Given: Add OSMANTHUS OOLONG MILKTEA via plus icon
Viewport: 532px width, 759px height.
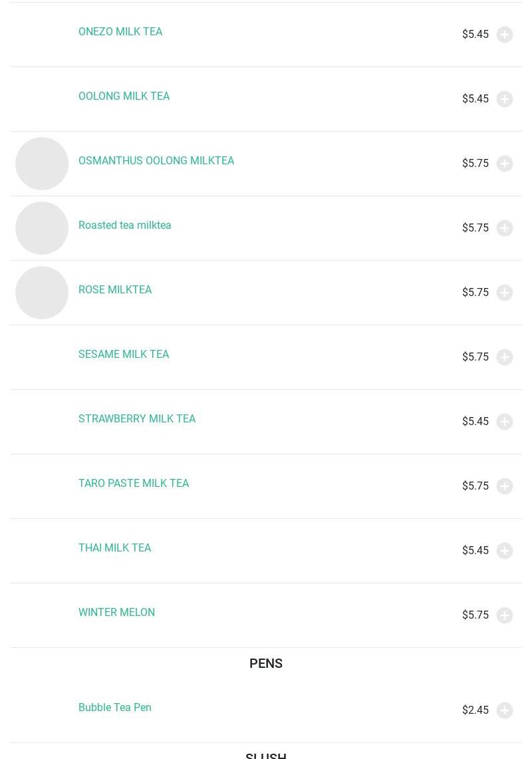Looking at the screenshot, I should point(504,164).
